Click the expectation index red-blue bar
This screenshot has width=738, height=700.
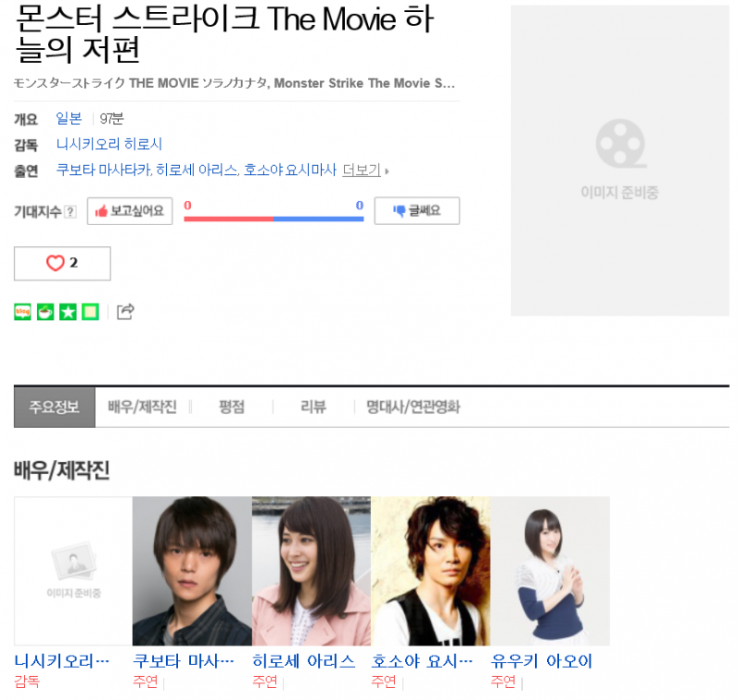tap(274, 219)
